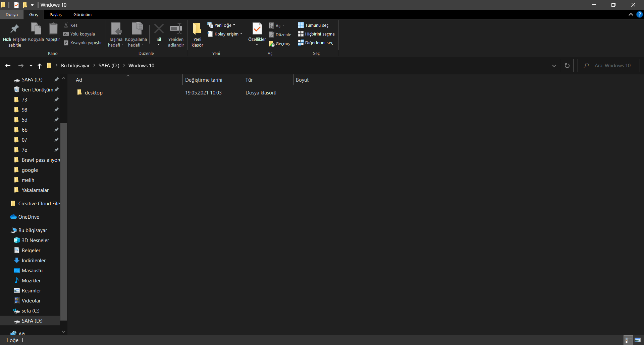This screenshot has width=644, height=345.
Task: Click the Kes cut command
Action: pos(71,25)
